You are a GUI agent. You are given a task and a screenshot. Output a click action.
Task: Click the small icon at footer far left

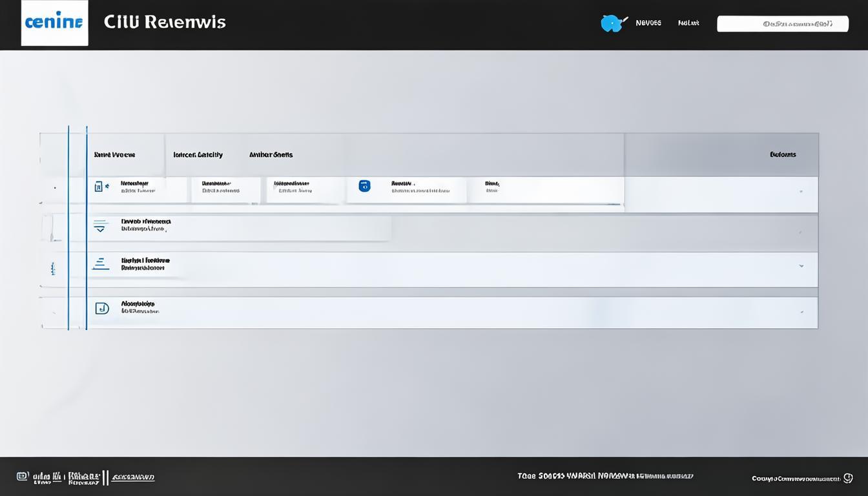[x=23, y=477]
